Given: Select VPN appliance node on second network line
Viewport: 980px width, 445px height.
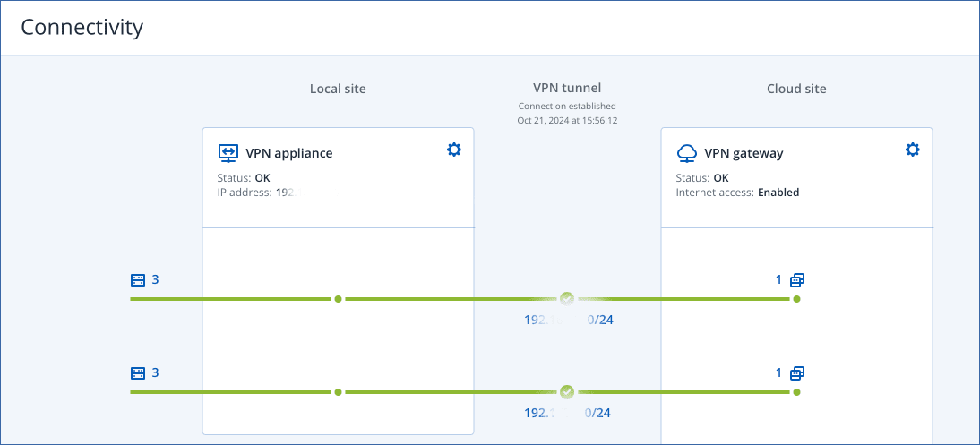Looking at the screenshot, I should (x=338, y=392).
